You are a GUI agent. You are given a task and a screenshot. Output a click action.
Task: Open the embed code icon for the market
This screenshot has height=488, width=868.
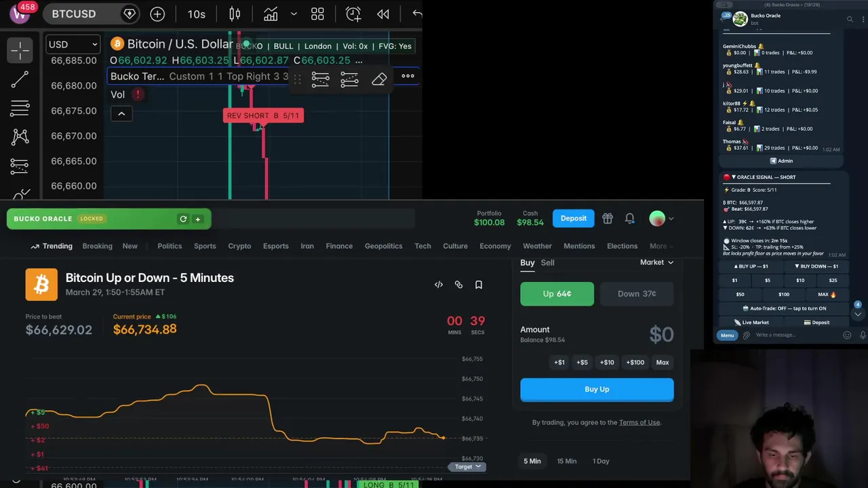click(439, 285)
